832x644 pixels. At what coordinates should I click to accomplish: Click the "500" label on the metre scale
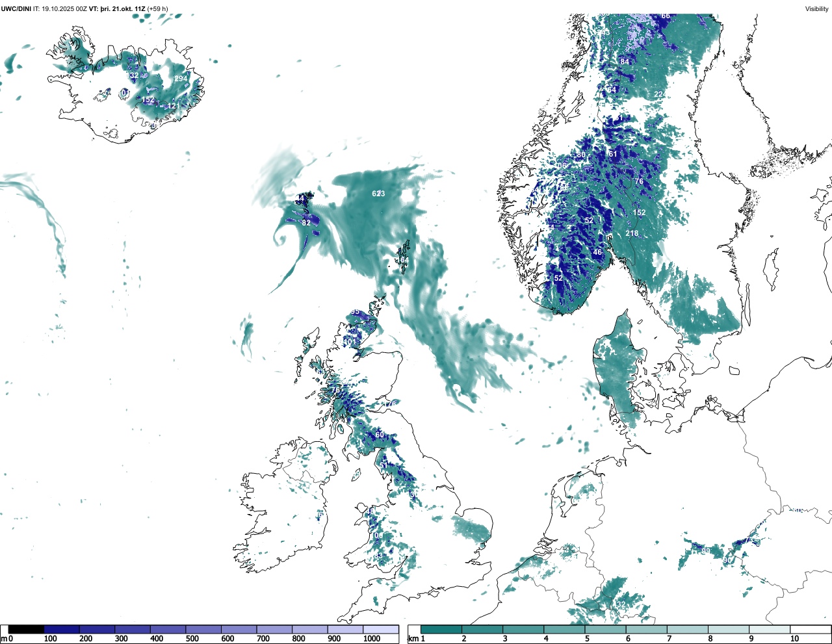pyautogui.click(x=192, y=639)
